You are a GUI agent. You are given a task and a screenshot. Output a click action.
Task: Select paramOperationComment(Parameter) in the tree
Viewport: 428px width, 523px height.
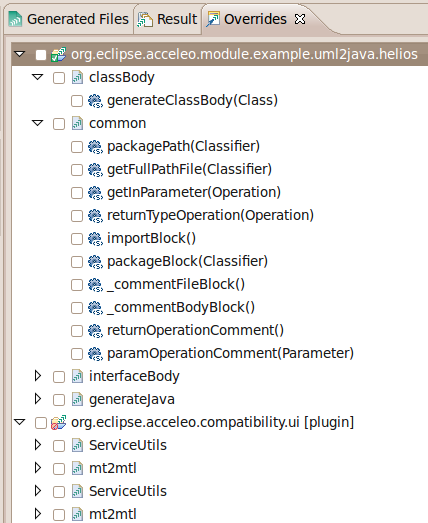point(230,354)
